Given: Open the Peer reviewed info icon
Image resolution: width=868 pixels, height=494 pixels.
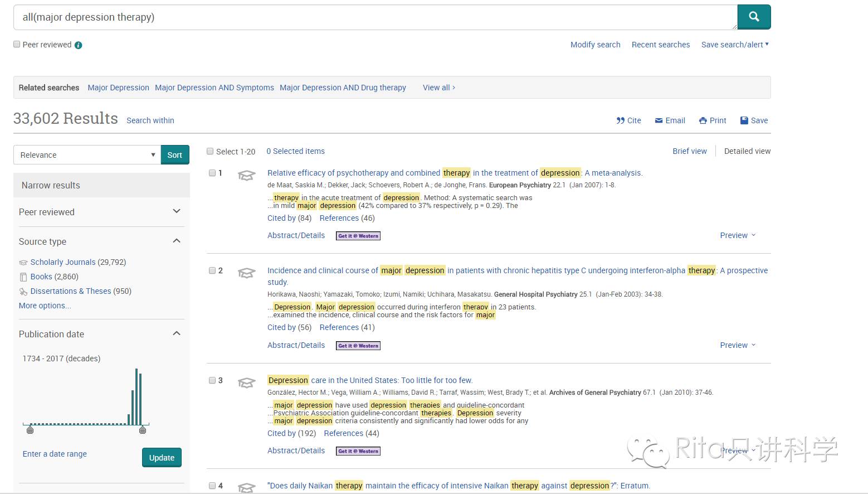Looking at the screenshot, I should pos(79,45).
